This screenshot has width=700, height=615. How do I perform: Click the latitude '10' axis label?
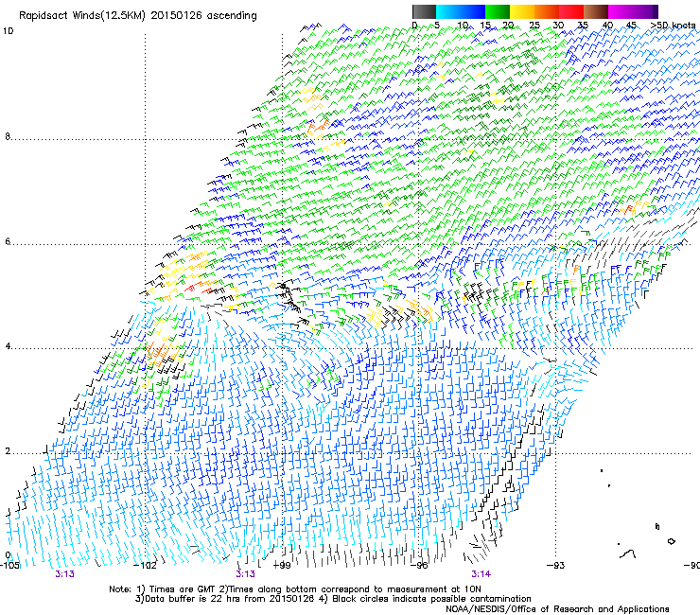8,31
